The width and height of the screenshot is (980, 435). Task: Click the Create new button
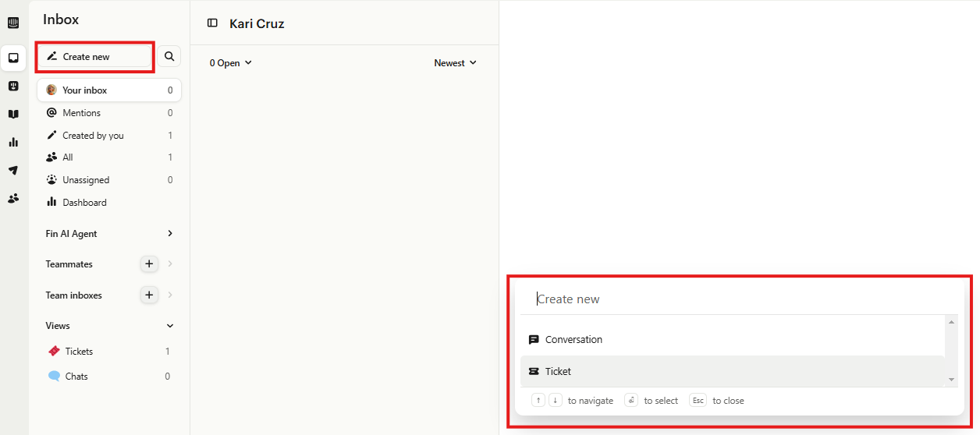[x=95, y=57]
